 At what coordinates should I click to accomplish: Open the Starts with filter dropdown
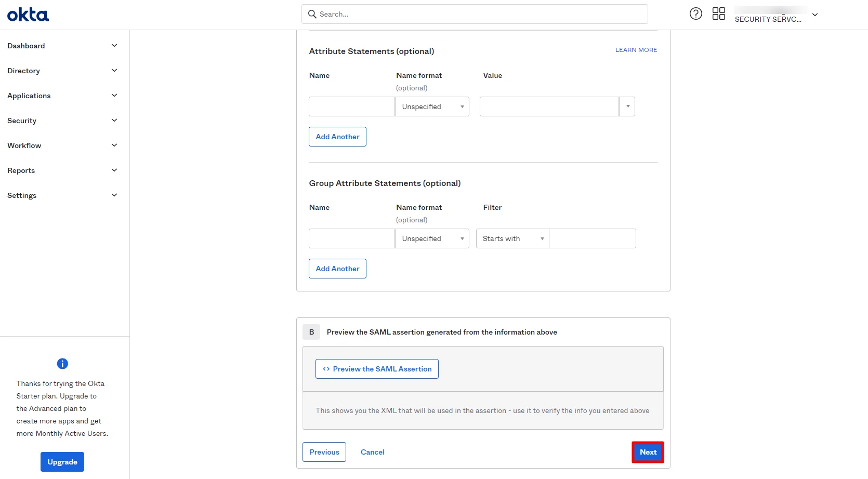511,238
